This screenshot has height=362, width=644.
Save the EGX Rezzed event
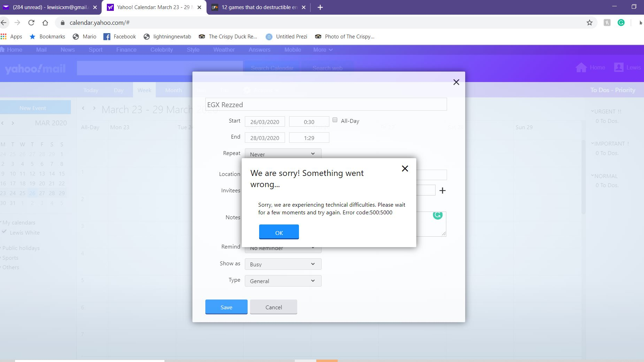pyautogui.click(x=226, y=307)
